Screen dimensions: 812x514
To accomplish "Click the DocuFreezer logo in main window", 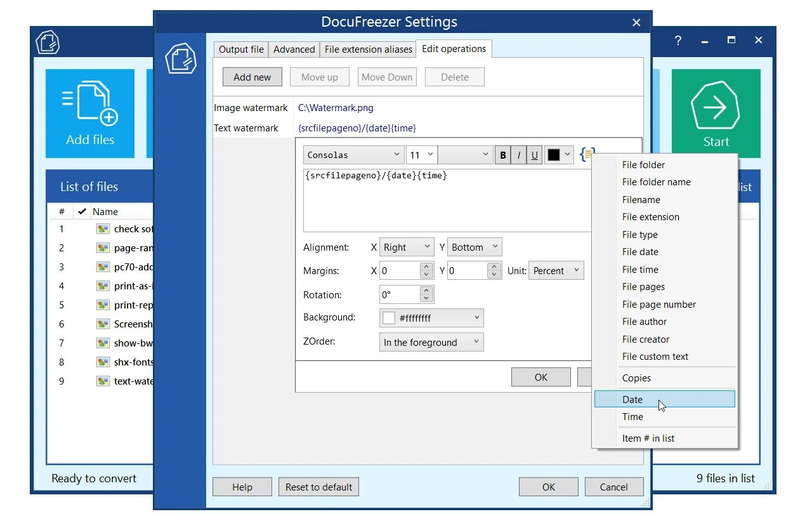I will click(48, 43).
